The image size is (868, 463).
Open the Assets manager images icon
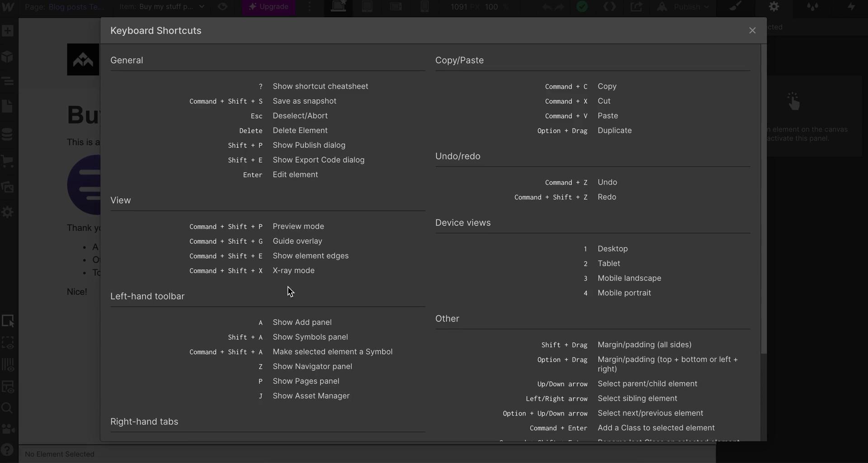(x=8, y=187)
